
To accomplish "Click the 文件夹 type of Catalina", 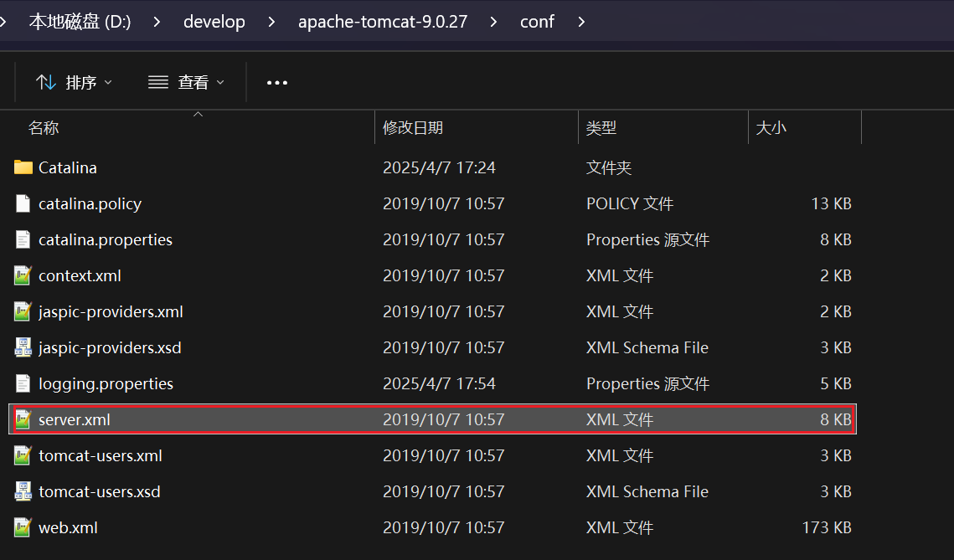I will point(608,167).
